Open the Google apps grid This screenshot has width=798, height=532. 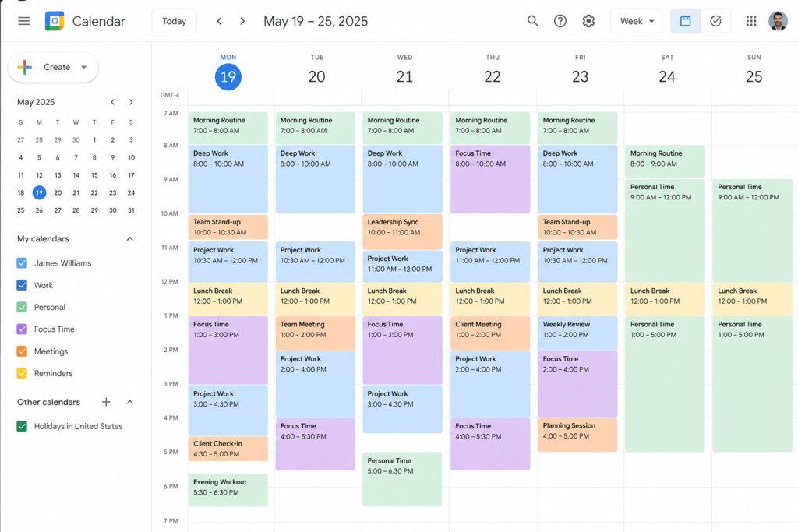click(x=751, y=21)
